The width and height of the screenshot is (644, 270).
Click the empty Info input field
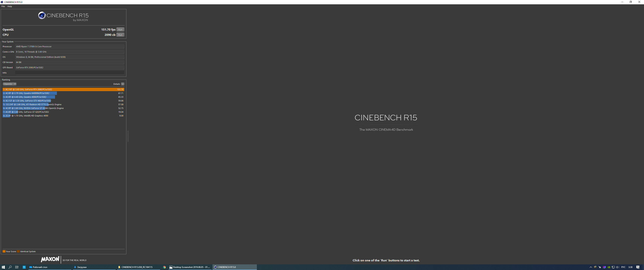pos(69,73)
